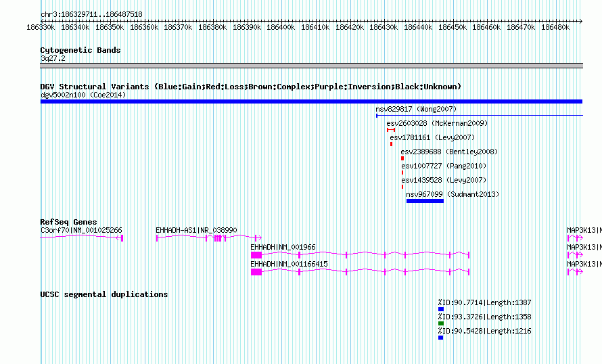602x364 pixels.
Task: Open esv1007727 (Pang2010) variant label
Action: 444,166
